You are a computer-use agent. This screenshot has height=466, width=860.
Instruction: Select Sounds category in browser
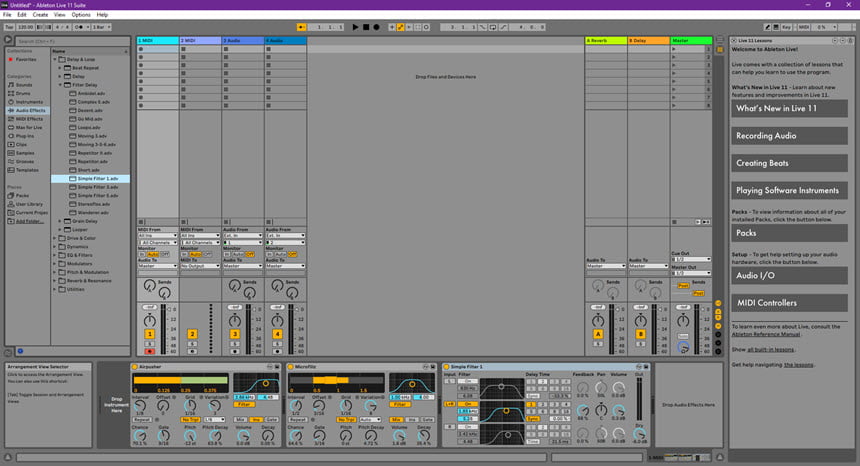[x=24, y=85]
